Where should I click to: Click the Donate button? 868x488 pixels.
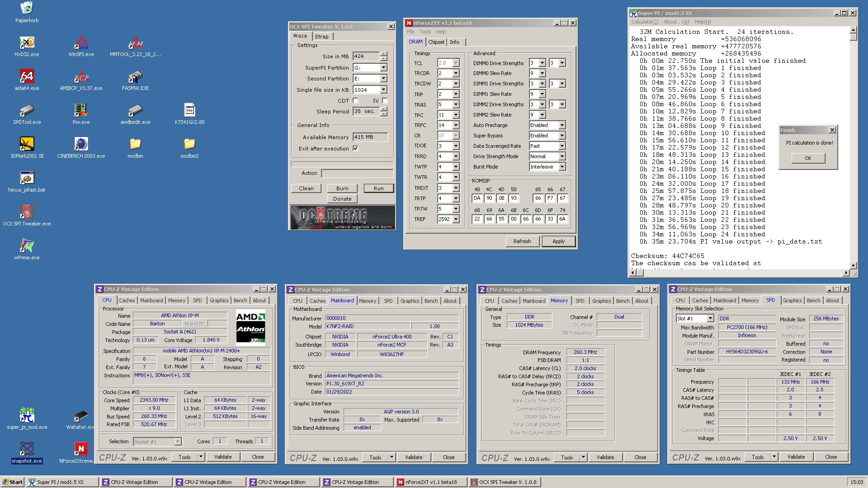point(342,199)
